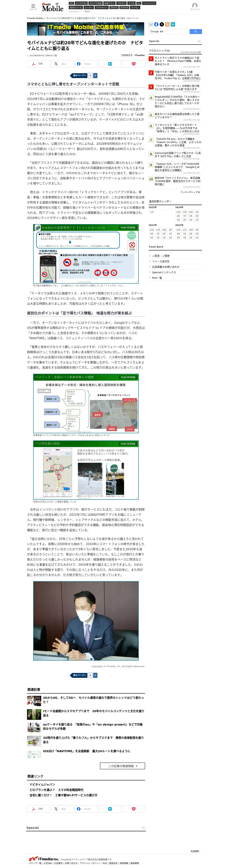The image size is (228, 868).
Task: Enlarge photo of masked man interview
Action: (86, 621)
